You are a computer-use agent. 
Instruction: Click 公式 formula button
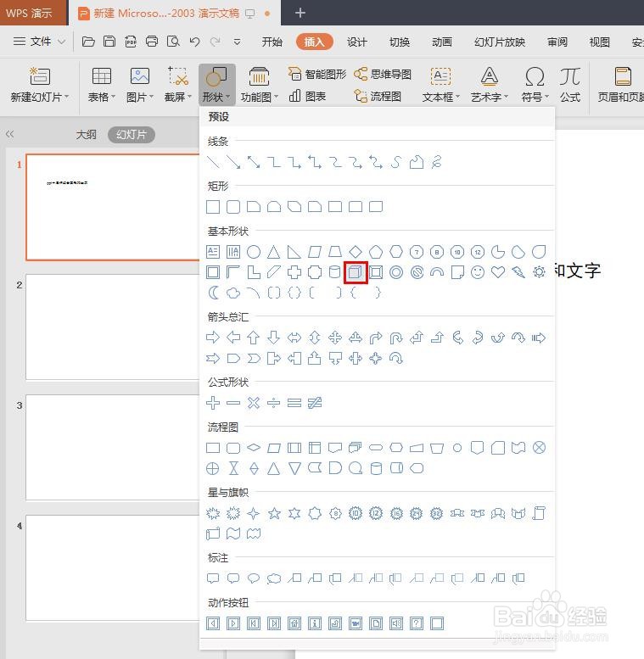pos(570,85)
